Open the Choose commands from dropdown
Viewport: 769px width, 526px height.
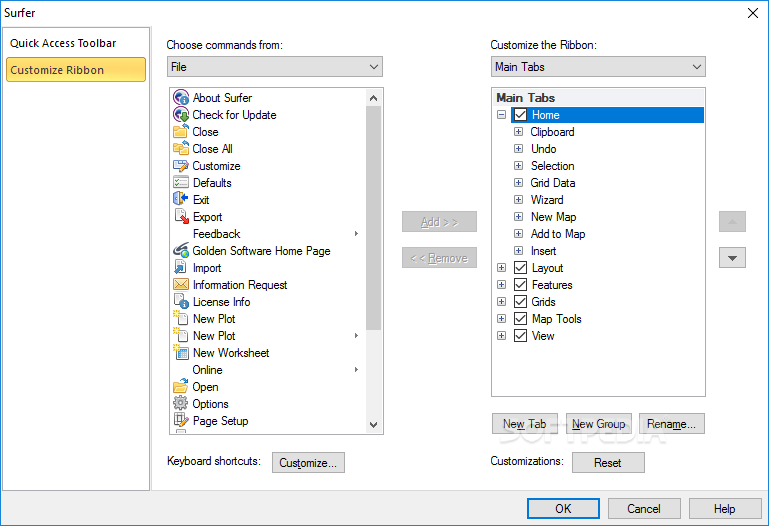tap(275, 67)
